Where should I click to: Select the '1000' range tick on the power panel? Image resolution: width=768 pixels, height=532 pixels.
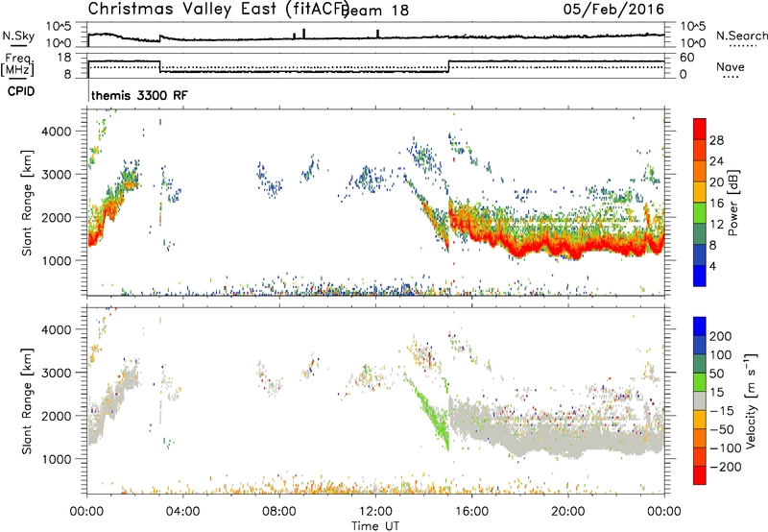[x=57, y=260]
